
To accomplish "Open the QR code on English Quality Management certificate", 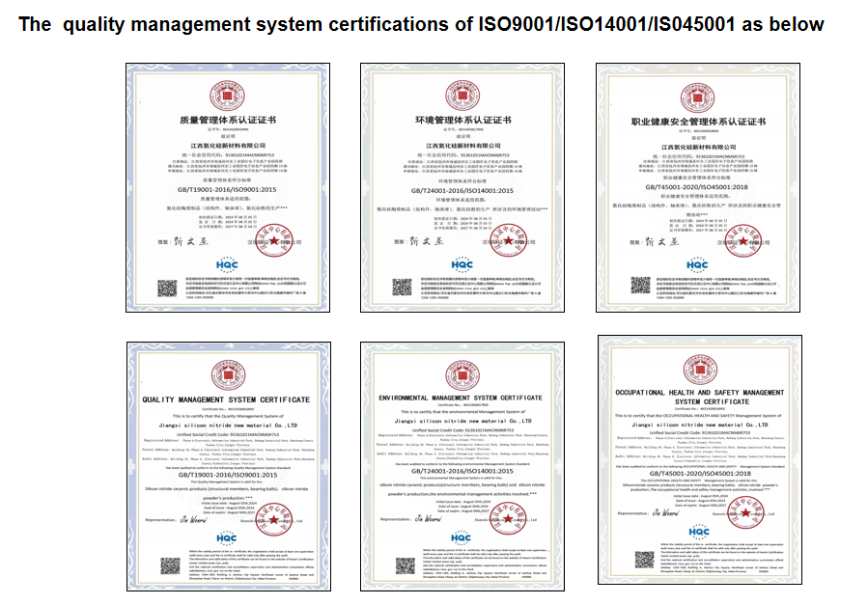I will point(170,565).
